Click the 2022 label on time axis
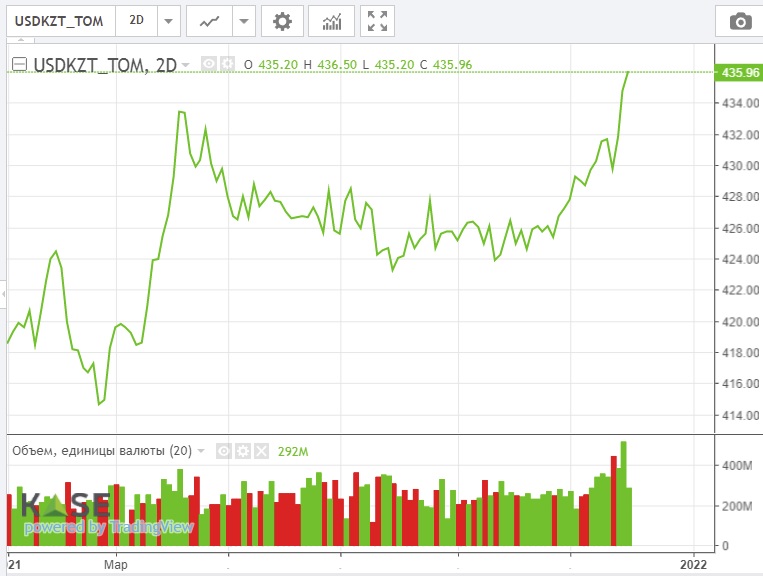Screen dimensions: 763x576 pyautogui.click(x=693, y=564)
